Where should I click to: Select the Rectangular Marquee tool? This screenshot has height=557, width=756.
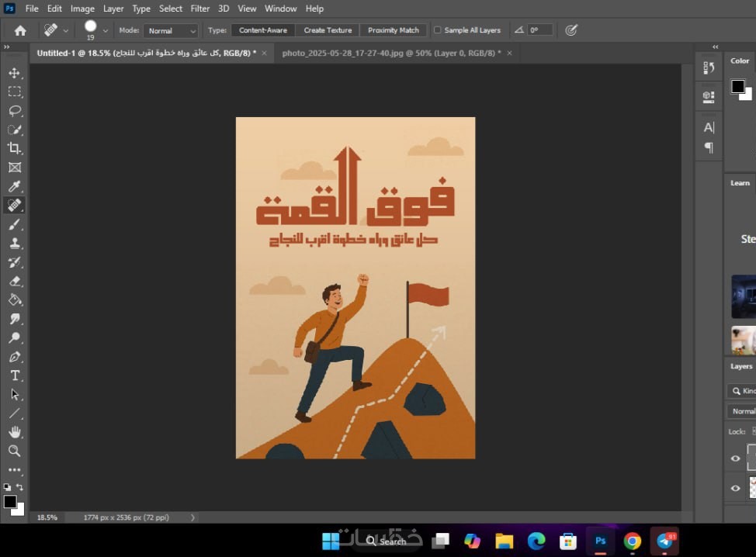click(x=15, y=92)
